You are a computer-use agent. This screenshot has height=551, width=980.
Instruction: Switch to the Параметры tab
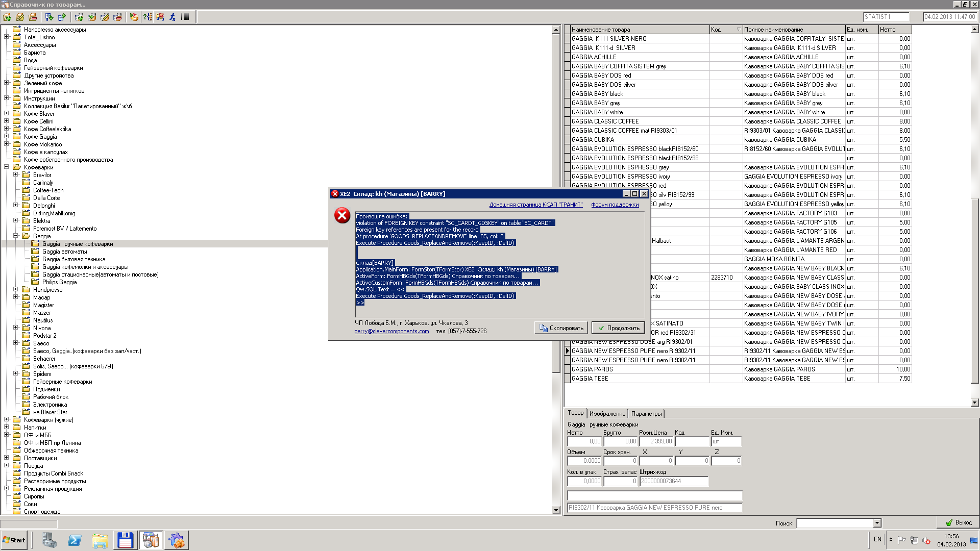click(x=646, y=414)
